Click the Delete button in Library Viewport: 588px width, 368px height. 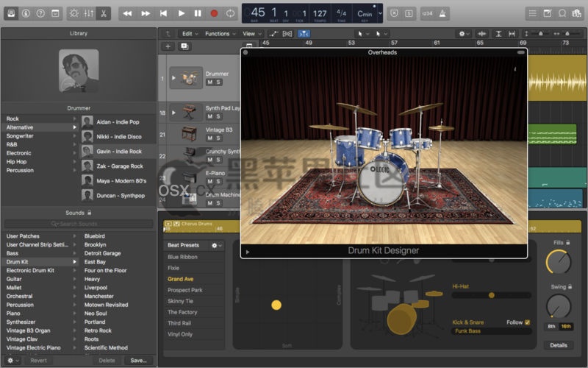click(x=107, y=361)
